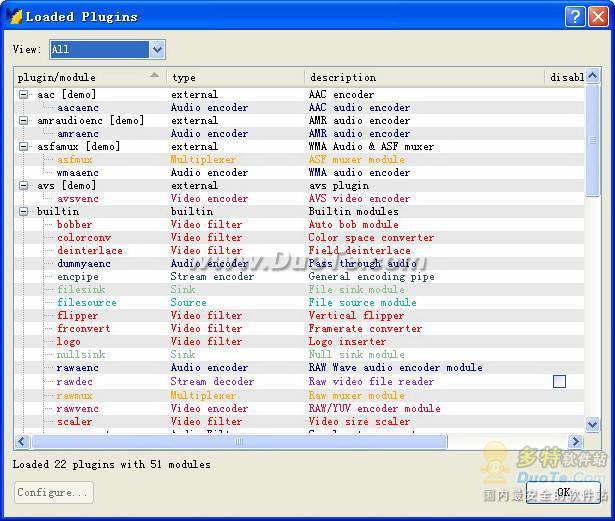615x521 pixels.
Task: Click the 'Source' type cell
Action: click(188, 302)
